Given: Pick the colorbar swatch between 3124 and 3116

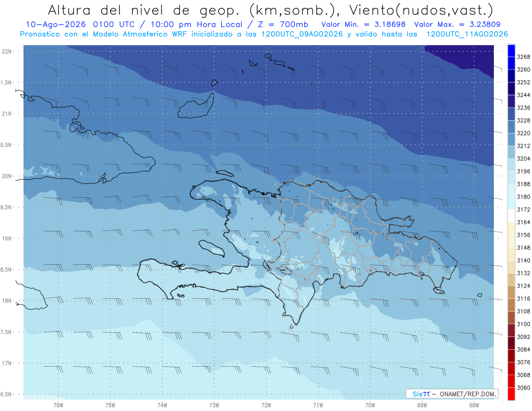Looking at the screenshot, I should tap(511, 292).
